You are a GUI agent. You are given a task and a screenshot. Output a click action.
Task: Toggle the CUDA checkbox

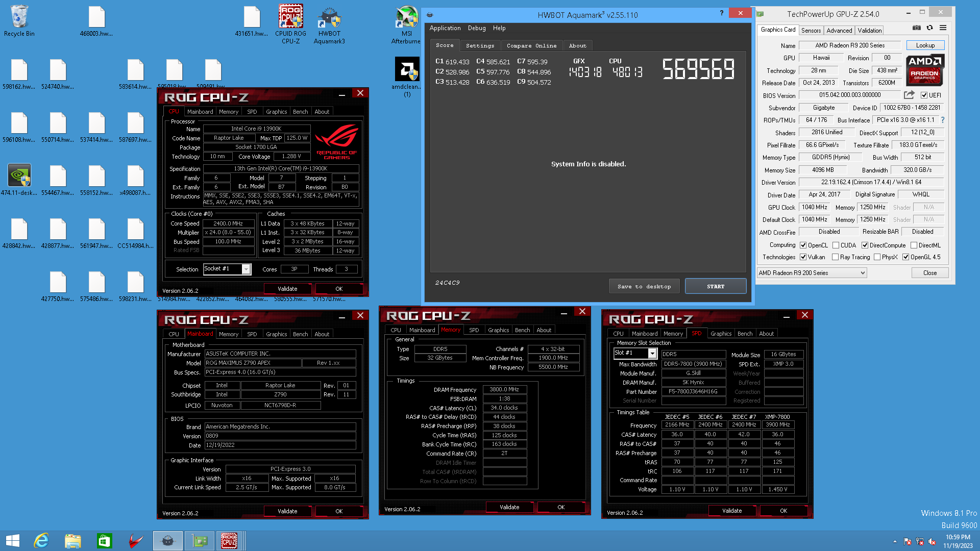tap(836, 245)
